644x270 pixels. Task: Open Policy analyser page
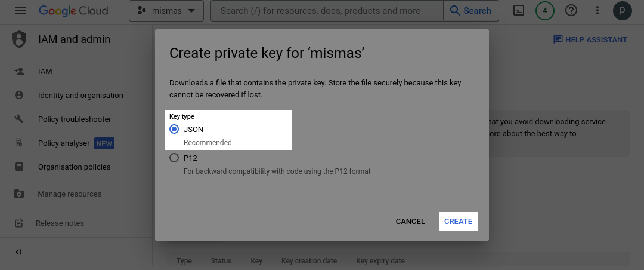coord(64,143)
